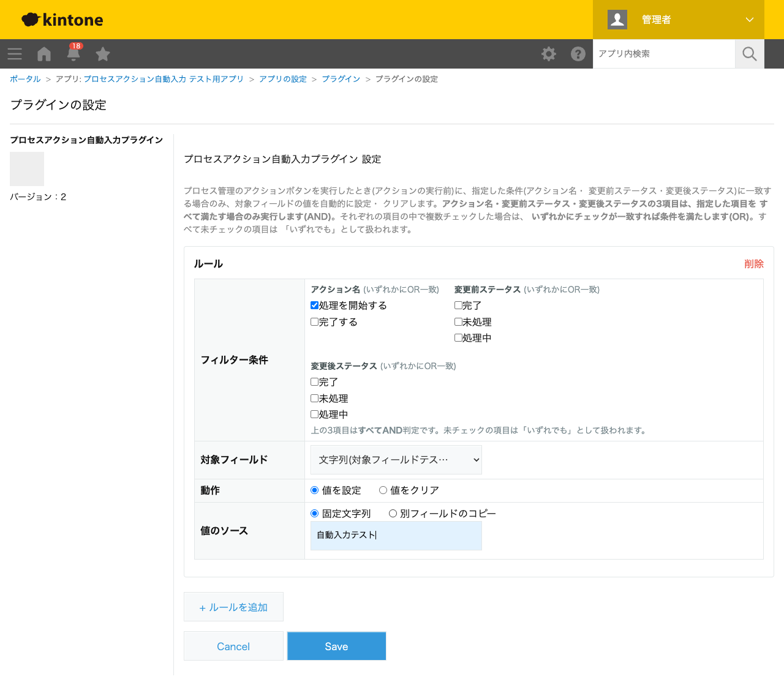Click the search magnifier icon
The height and width of the screenshot is (690, 784).
click(750, 54)
